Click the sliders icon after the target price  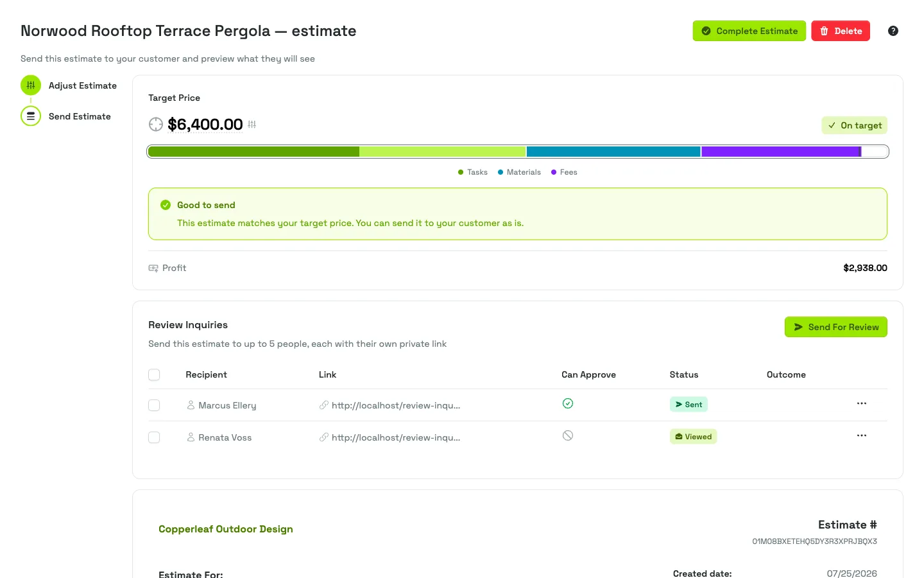[x=252, y=125]
